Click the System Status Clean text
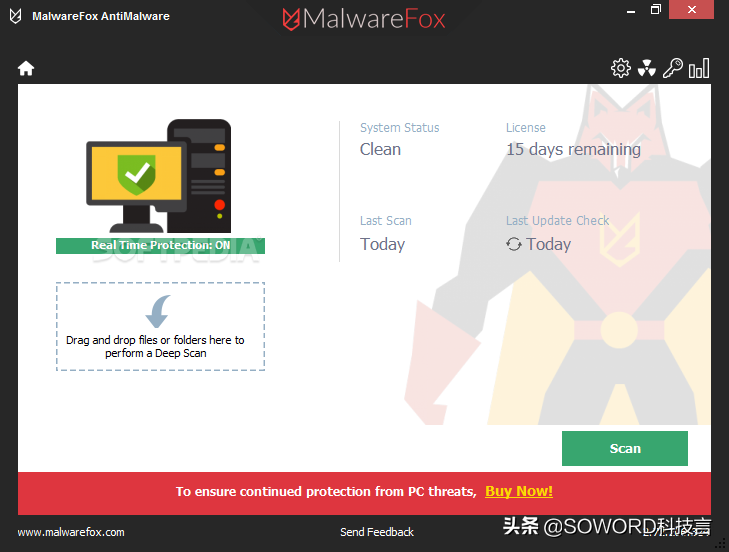Viewport: 729px width, 552px height. click(x=380, y=150)
